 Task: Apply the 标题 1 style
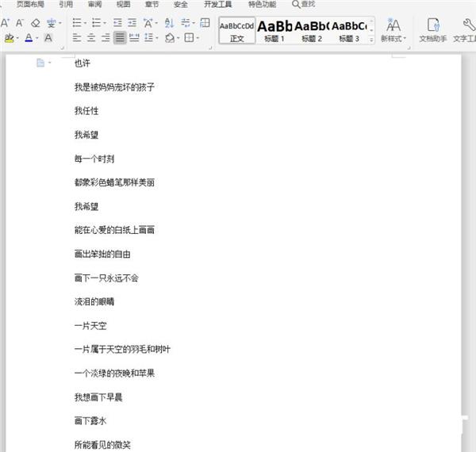coord(274,30)
